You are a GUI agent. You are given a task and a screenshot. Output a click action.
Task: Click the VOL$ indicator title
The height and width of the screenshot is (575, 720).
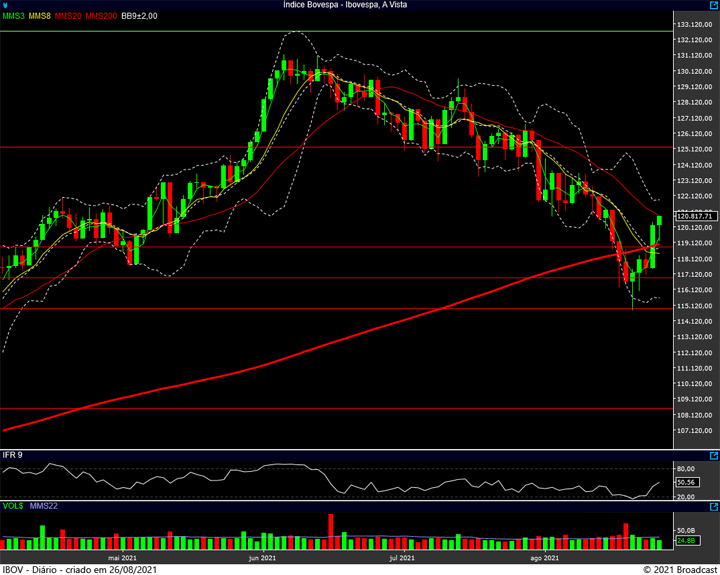[x=13, y=506]
